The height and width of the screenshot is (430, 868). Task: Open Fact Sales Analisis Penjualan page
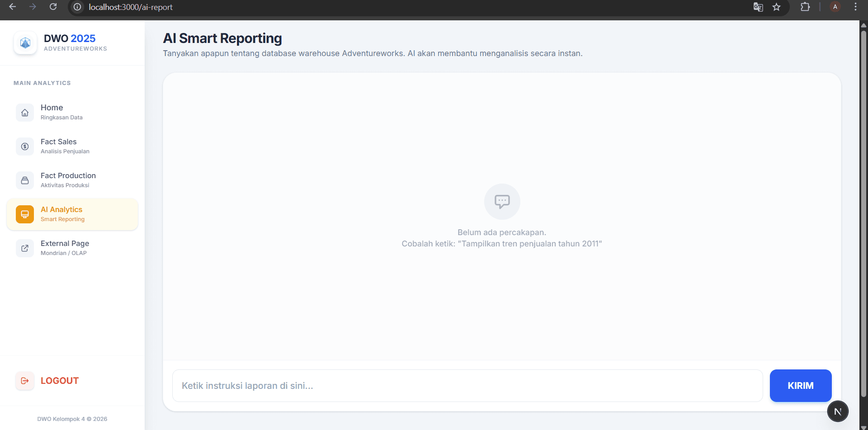tap(72, 146)
